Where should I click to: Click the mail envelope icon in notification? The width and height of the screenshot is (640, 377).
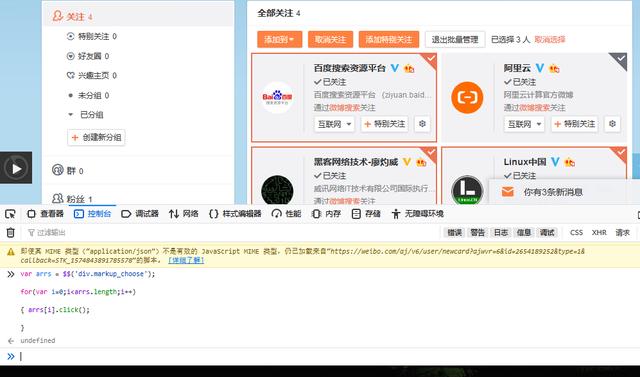[507, 191]
